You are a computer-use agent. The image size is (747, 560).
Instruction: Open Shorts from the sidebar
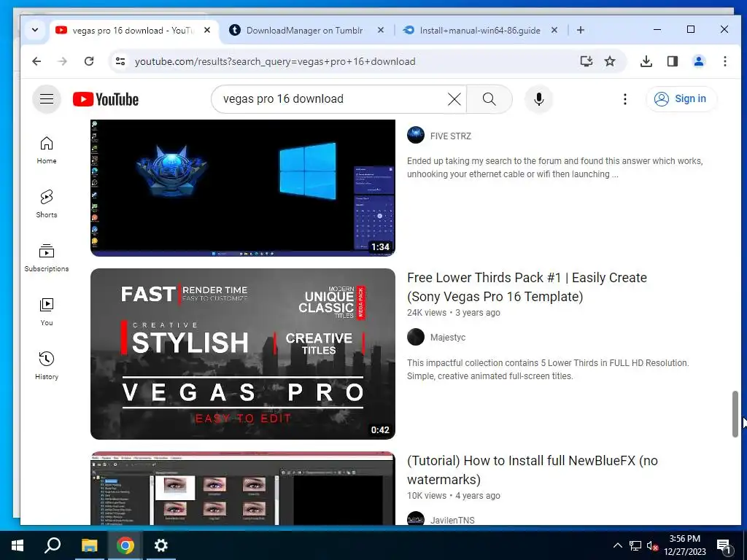pyautogui.click(x=47, y=204)
